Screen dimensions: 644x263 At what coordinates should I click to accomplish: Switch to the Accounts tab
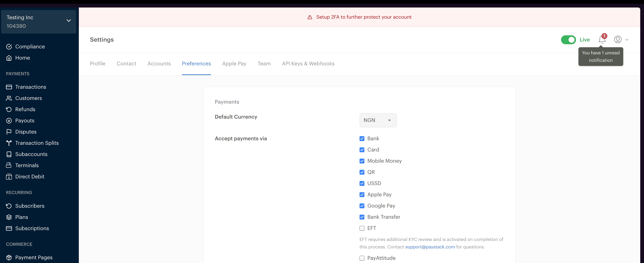(159, 64)
